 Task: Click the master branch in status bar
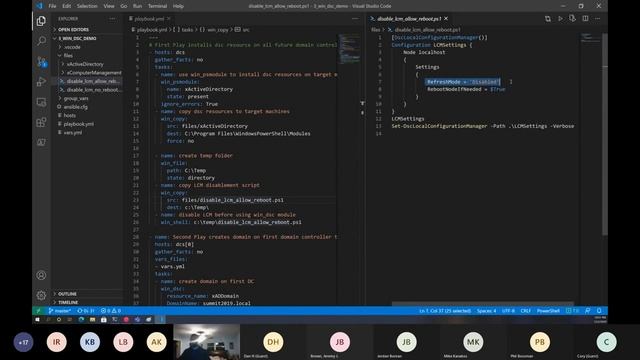[60, 311]
